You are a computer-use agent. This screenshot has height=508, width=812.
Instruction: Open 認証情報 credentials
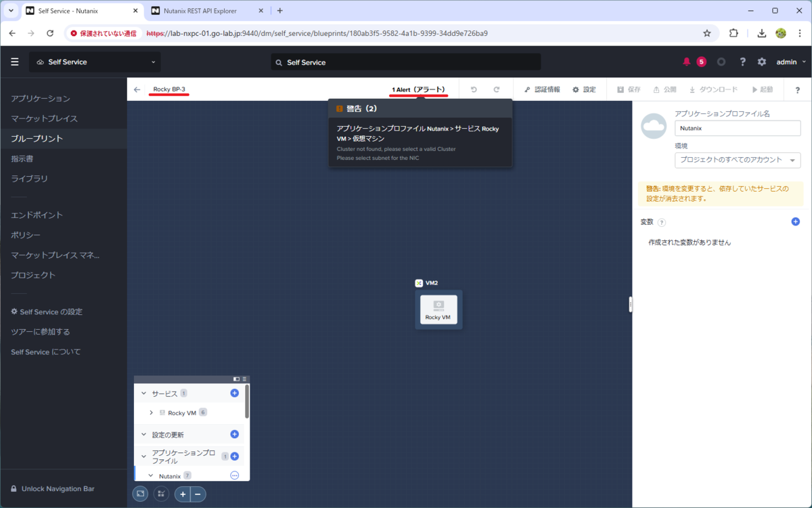pyautogui.click(x=542, y=89)
